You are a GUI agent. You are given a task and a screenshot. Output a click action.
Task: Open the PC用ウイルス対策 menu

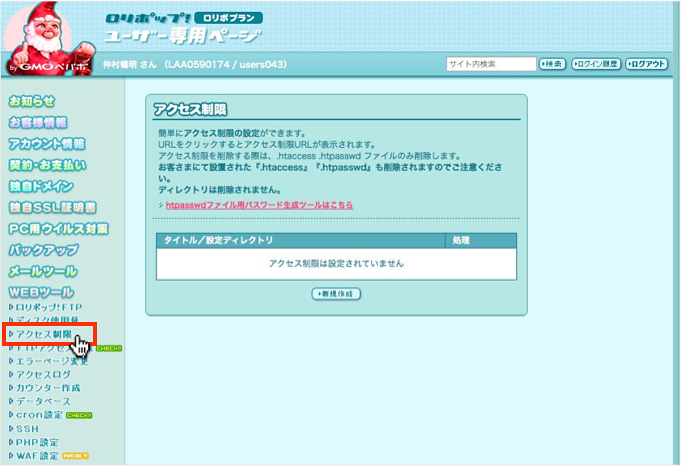(x=58, y=229)
